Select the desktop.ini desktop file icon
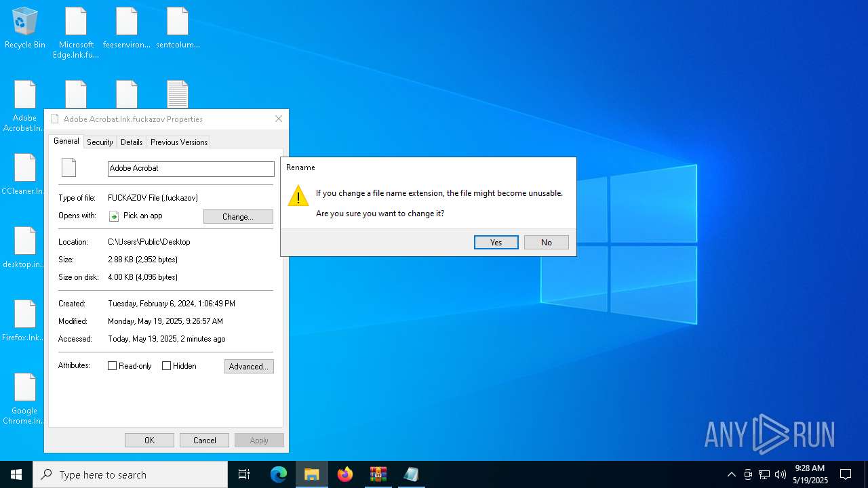868x488 pixels. pyautogui.click(x=24, y=247)
